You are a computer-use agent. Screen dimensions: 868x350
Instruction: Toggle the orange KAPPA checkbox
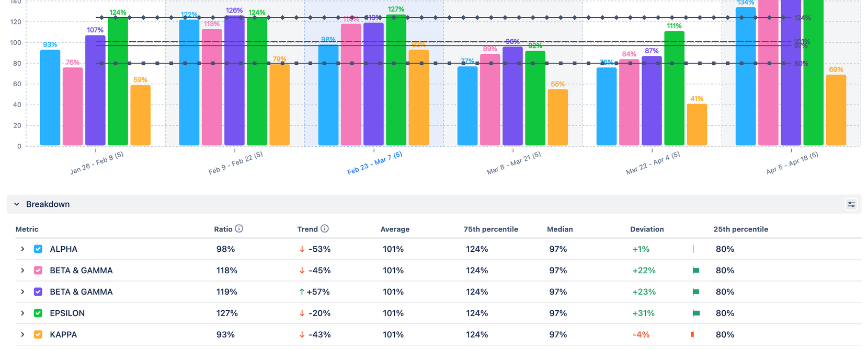(x=38, y=334)
